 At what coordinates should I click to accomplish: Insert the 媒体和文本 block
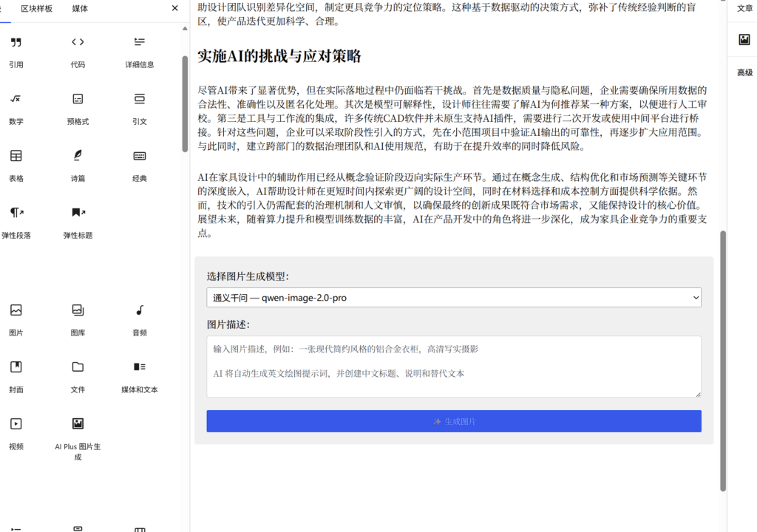tap(140, 375)
